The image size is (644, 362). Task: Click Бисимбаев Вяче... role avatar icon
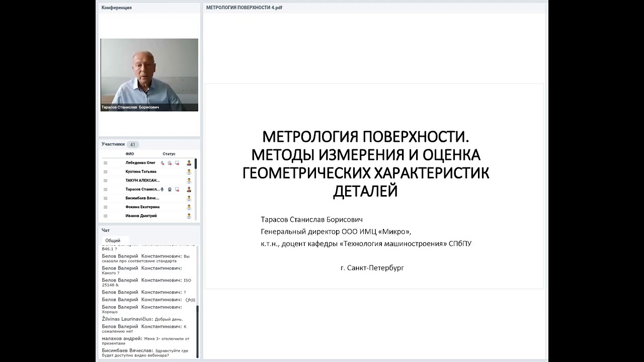point(189,198)
